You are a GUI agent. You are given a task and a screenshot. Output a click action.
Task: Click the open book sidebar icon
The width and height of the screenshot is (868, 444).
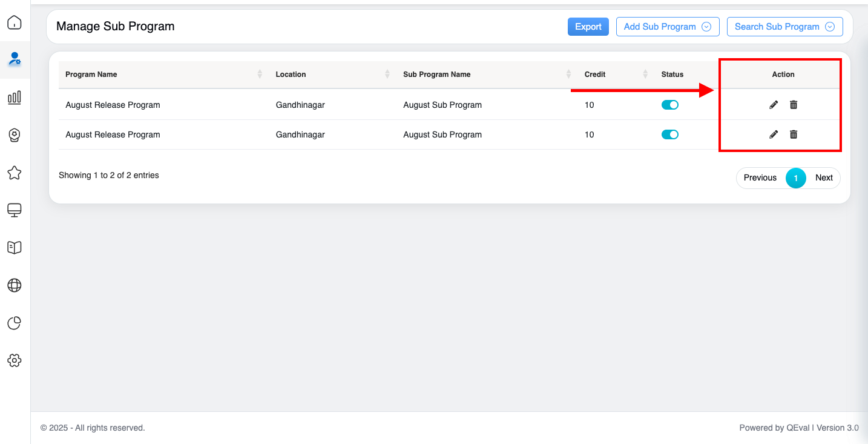15,247
